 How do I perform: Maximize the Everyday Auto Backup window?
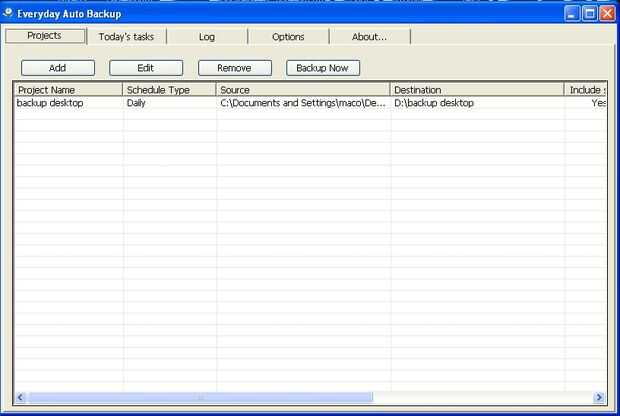pos(590,14)
